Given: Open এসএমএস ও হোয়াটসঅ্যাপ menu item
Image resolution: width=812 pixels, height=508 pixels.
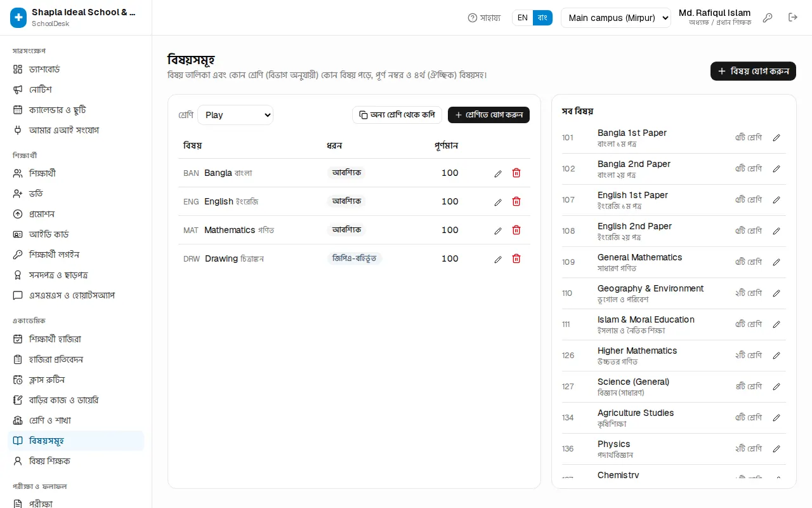Looking at the screenshot, I should tap(76, 295).
